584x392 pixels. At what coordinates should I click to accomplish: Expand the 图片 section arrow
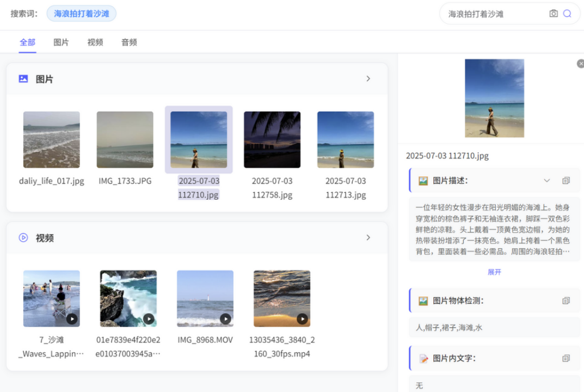(x=368, y=79)
